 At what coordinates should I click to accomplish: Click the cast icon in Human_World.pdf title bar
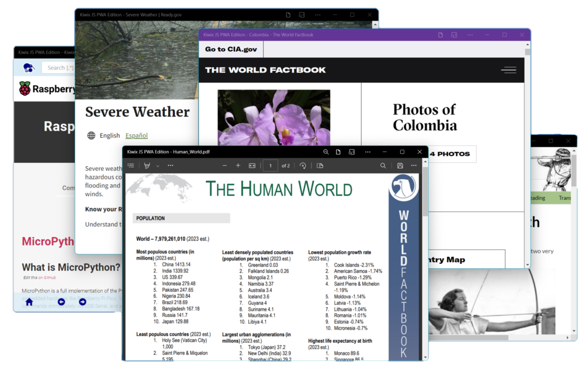(x=351, y=152)
